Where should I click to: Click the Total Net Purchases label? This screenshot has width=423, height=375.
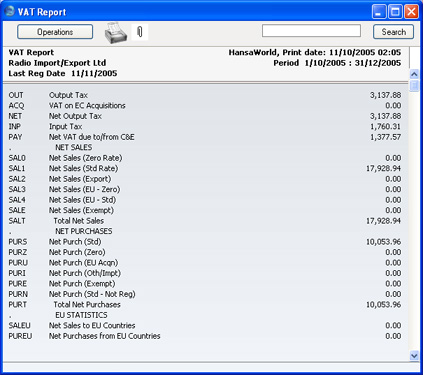(87, 305)
